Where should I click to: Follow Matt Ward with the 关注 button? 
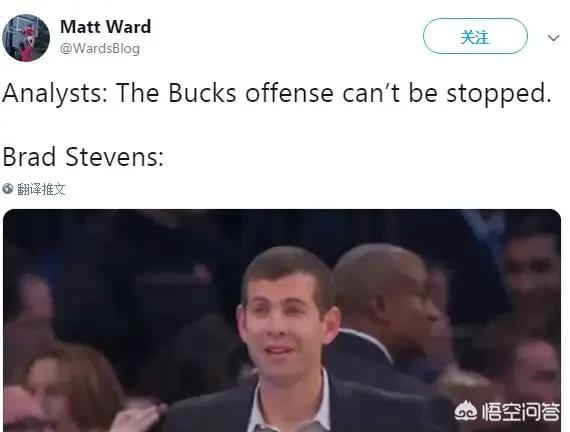[475, 36]
